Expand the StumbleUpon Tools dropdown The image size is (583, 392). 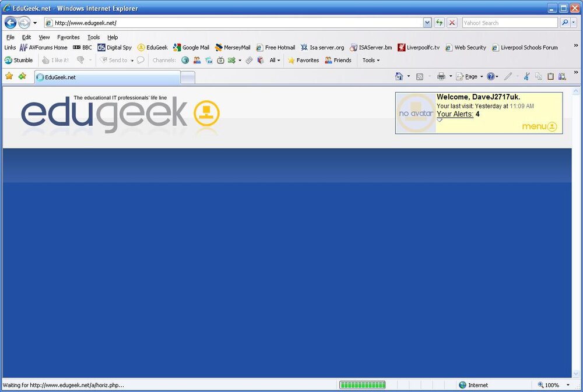[x=371, y=60]
